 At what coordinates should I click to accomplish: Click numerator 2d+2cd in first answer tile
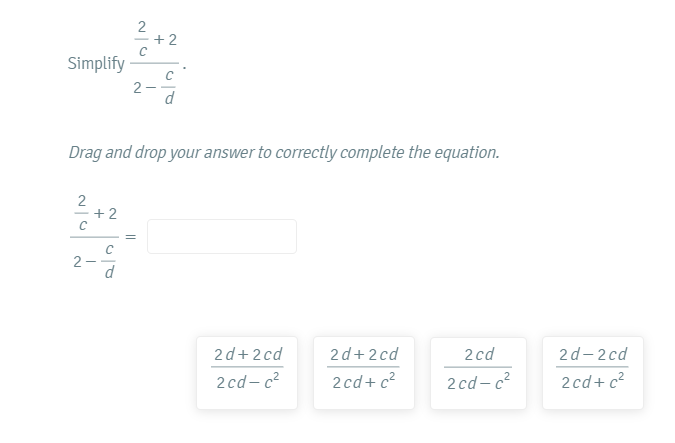coord(248,355)
